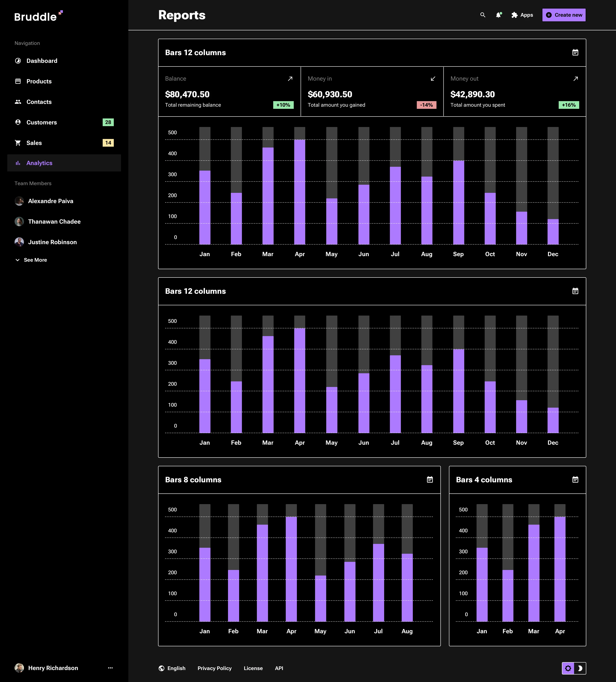Open the search icon in the top bar
Image resolution: width=616 pixels, height=682 pixels.
482,15
